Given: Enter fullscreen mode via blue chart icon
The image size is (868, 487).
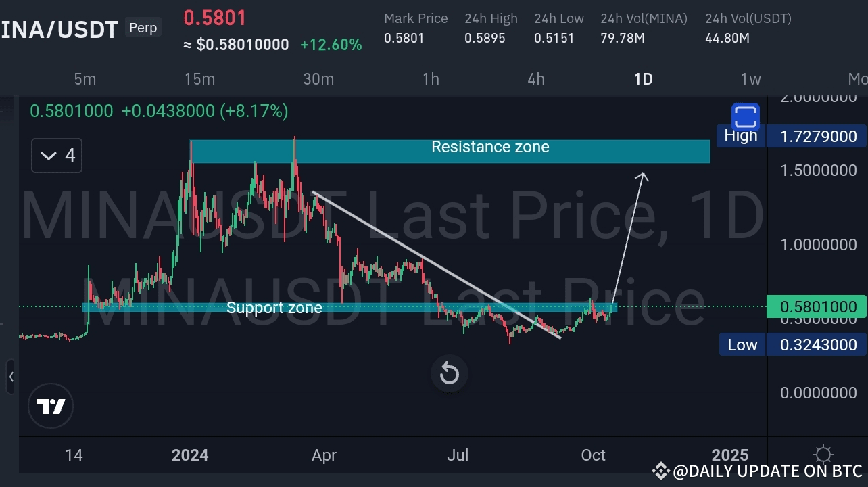Looking at the screenshot, I should (x=744, y=117).
